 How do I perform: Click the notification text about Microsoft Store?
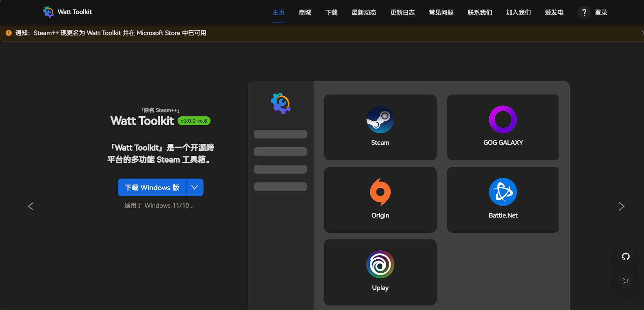pos(111,33)
